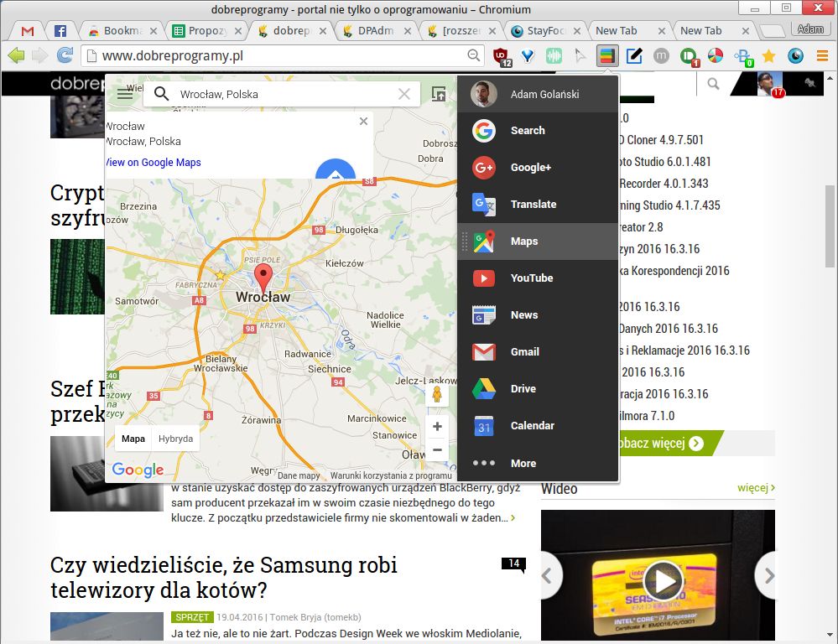This screenshot has width=838, height=644.
Task: Close the Wrocław info card
Action: (x=363, y=122)
